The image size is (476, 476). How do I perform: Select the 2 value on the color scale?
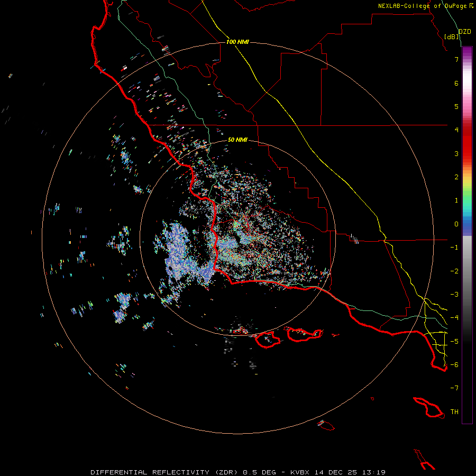click(456, 177)
